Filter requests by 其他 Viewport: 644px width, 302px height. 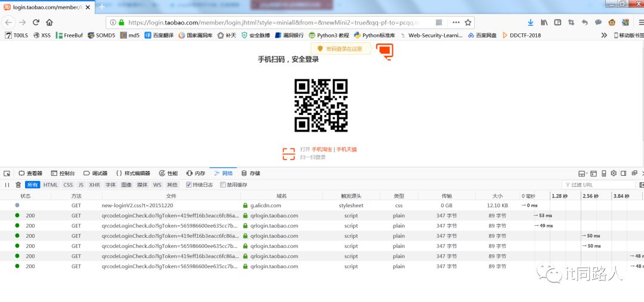(172, 185)
